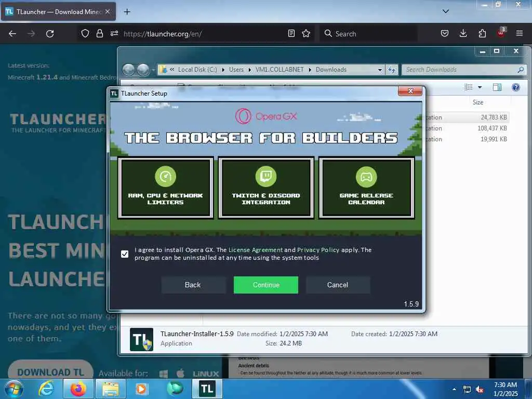Viewport: 532px width, 399px height.
Task: Click Downloads in the Explorer breadcrumb
Action: coord(331,70)
